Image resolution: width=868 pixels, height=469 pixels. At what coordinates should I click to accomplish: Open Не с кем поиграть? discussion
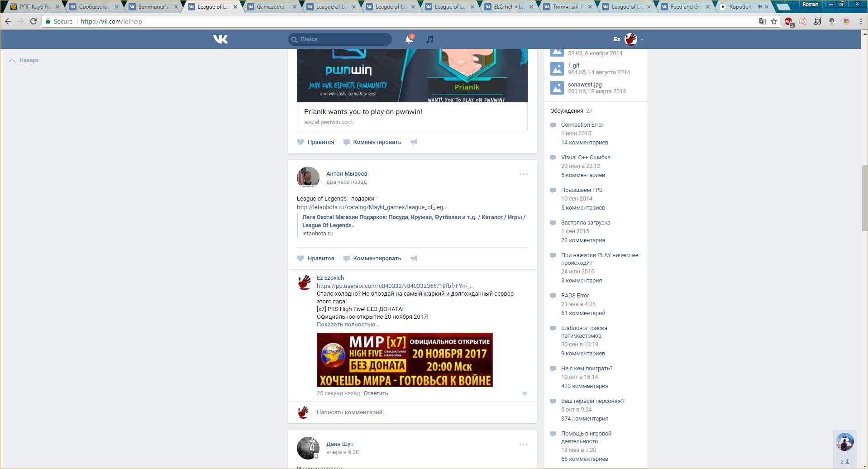587,368
